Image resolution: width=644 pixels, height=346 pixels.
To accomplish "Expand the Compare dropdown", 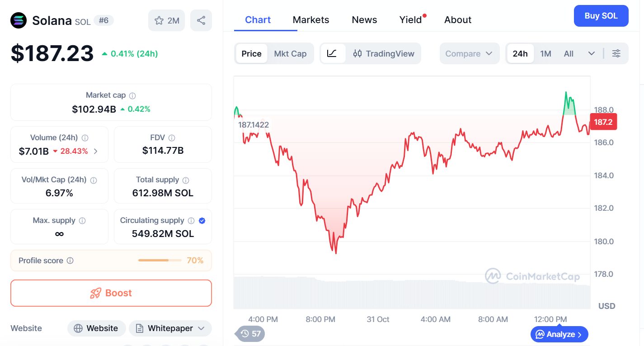I will point(469,53).
